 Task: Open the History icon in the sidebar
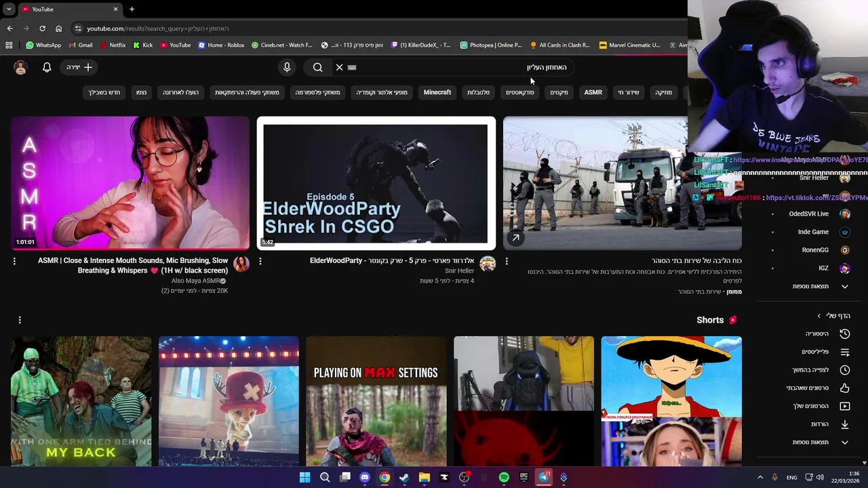(844, 333)
